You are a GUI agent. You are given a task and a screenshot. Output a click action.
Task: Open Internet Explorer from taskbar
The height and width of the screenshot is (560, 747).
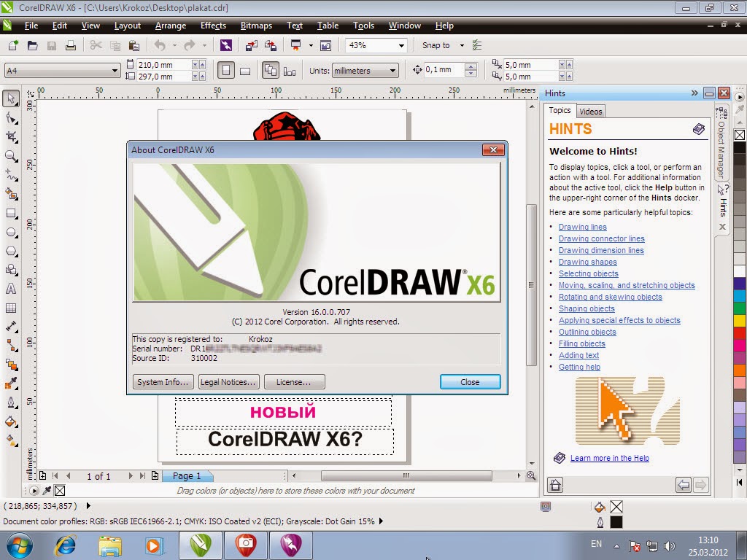tap(66, 545)
